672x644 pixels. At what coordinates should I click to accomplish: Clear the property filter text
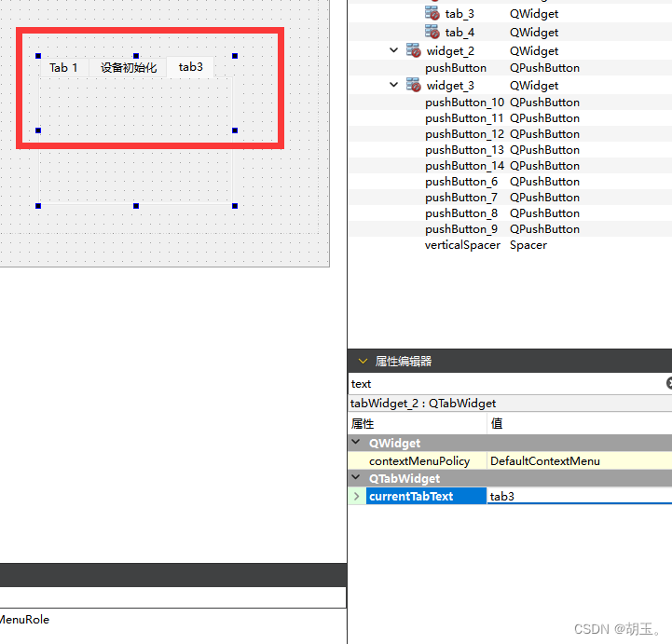pos(669,383)
